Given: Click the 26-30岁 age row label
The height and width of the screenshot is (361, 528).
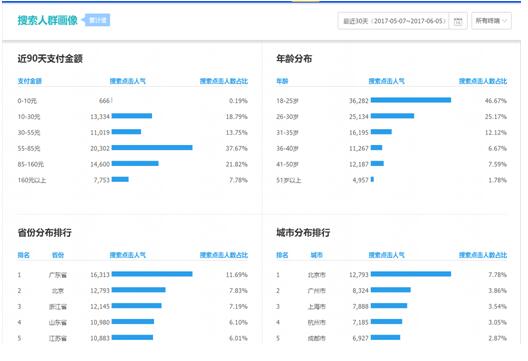Looking at the screenshot, I should coord(287,117).
